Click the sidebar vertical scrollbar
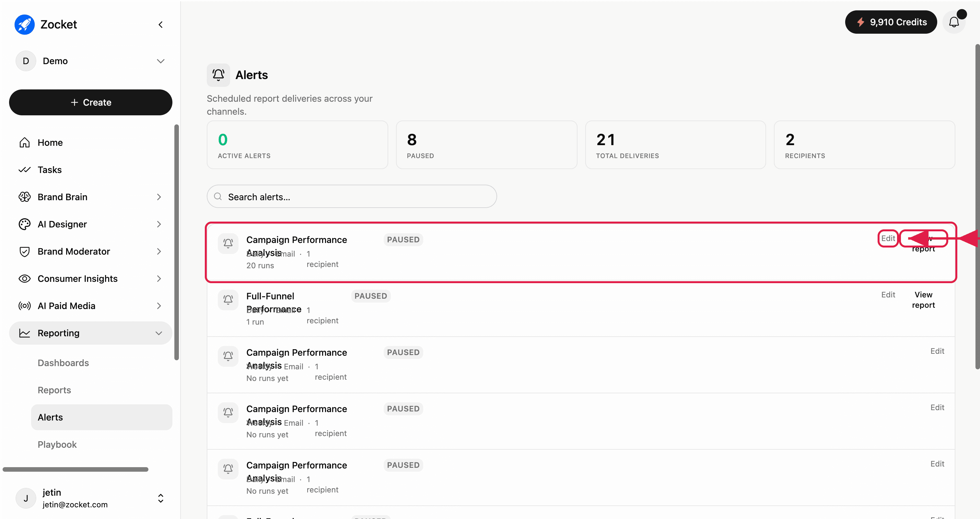 tap(177, 242)
